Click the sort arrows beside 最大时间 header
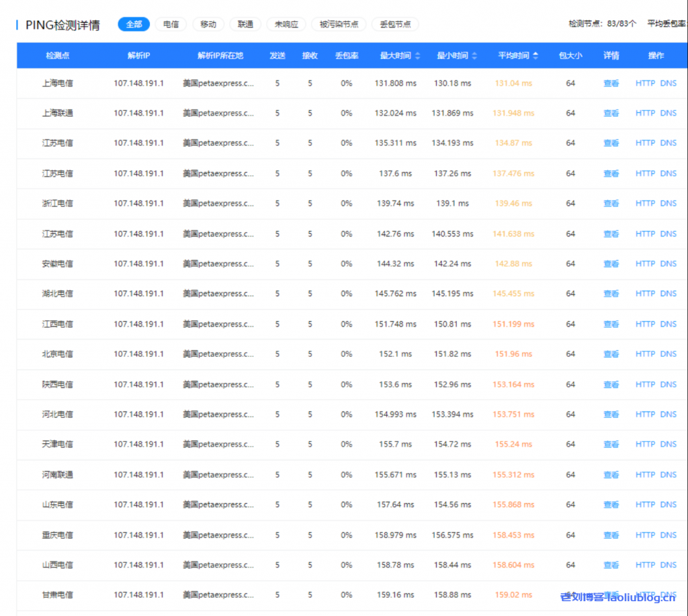Screen dimensions: 688x616 click(x=417, y=56)
